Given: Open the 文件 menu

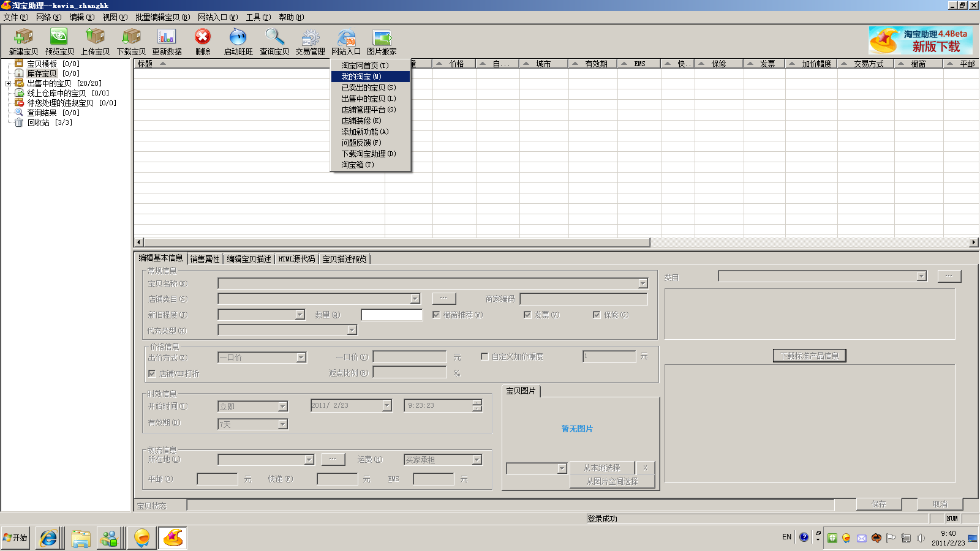Looking at the screenshot, I should click(16, 17).
